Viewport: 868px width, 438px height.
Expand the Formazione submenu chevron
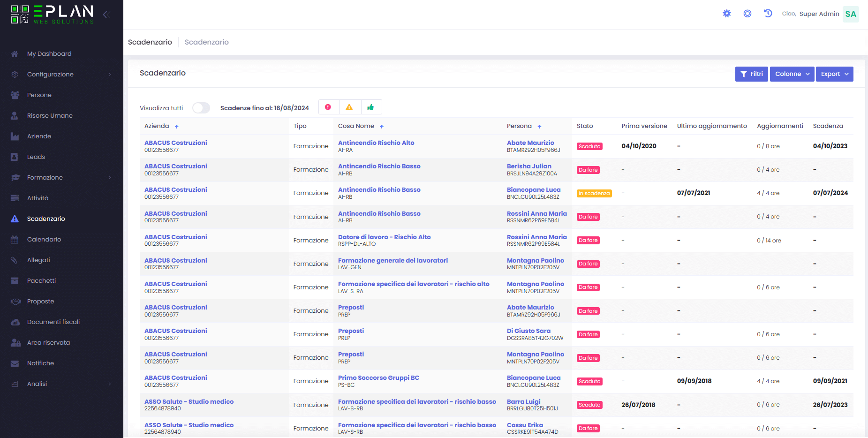[110, 178]
